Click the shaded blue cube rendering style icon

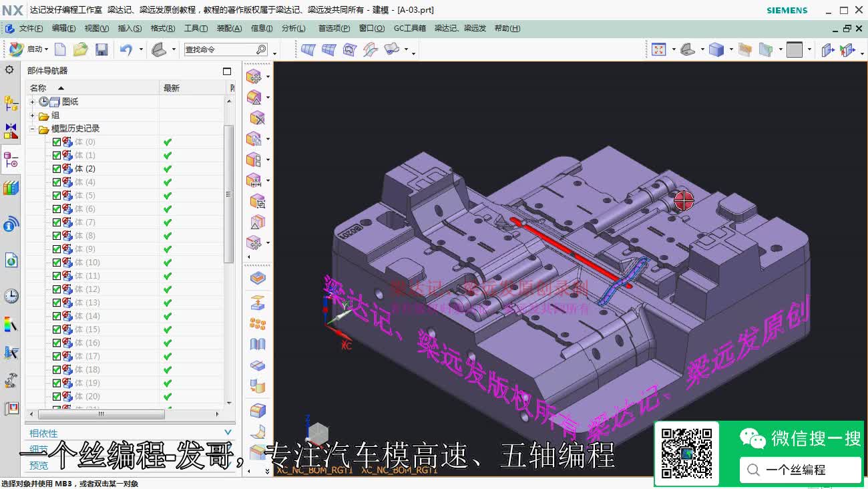716,49
